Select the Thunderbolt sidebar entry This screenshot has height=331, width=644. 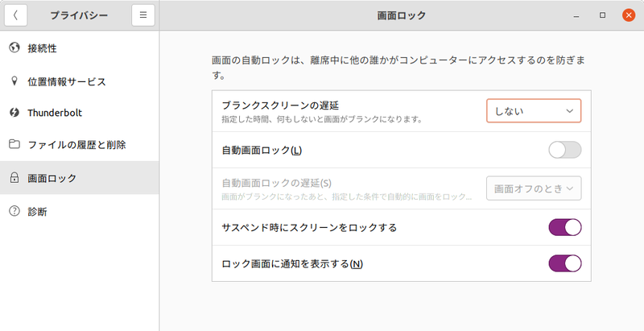55,113
